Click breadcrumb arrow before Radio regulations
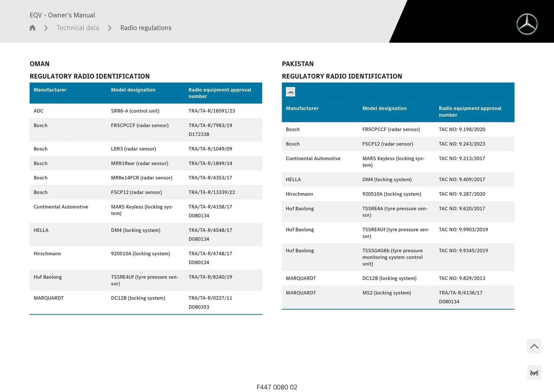554x392 pixels. (x=110, y=28)
